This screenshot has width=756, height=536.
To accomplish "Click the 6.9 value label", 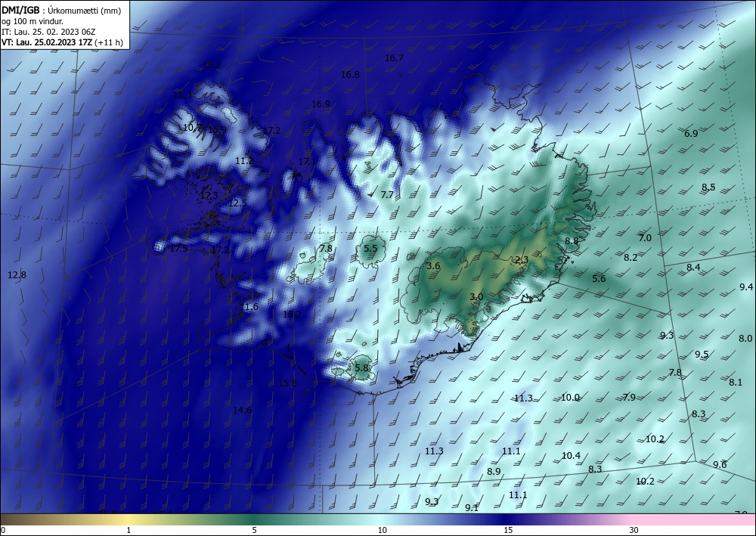I will coord(691,134).
